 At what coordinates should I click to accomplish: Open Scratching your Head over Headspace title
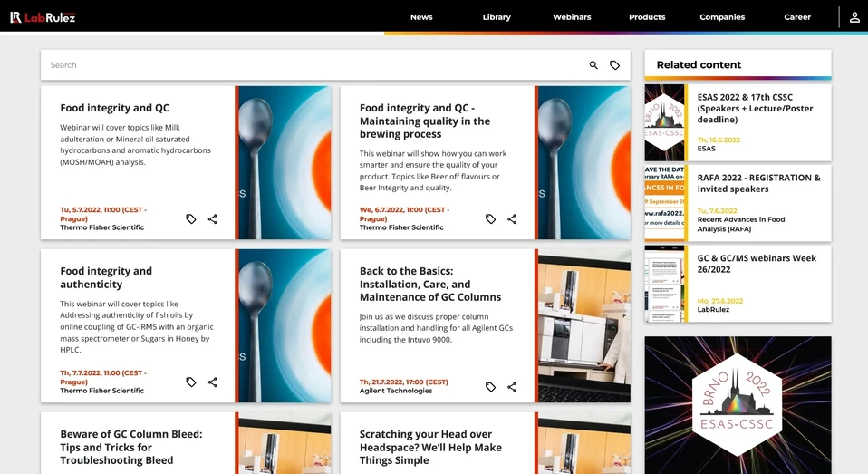pyautogui.click(x=430, y=448)
